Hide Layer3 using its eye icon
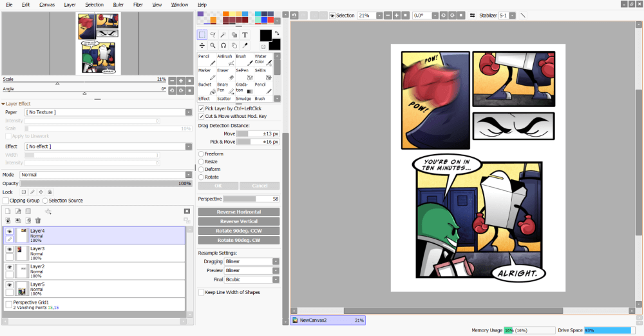 [10, 249]
